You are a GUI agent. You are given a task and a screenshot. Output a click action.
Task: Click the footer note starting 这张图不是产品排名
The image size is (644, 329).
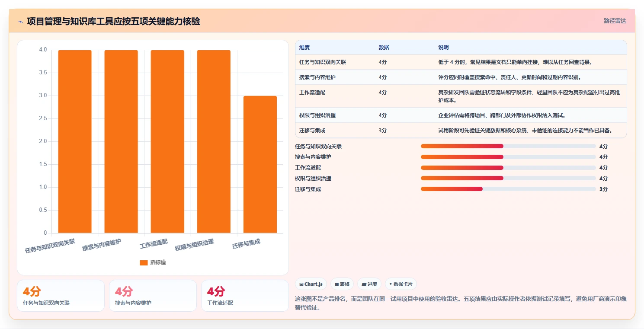click(x=461, y=303)
